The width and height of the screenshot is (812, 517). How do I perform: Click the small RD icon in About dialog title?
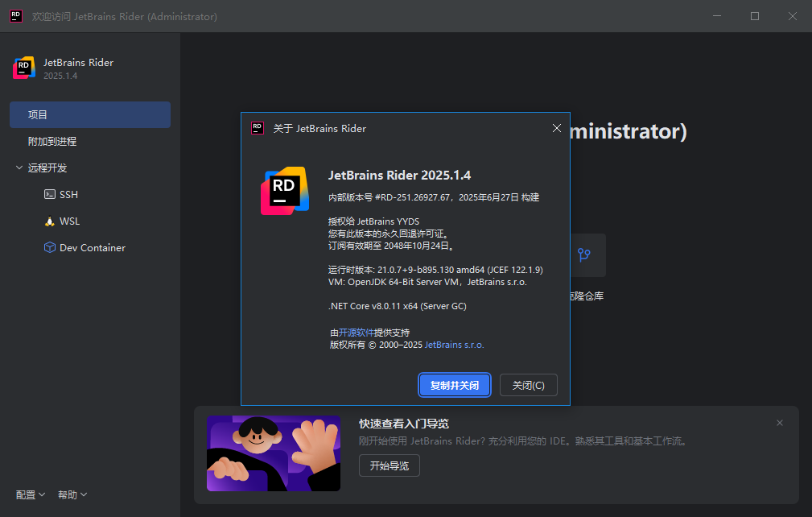point(258,128)
